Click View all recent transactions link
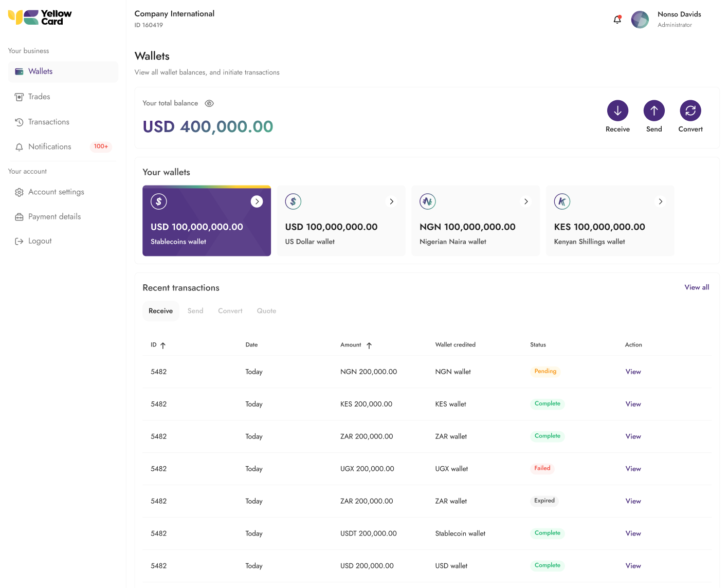This screenshot has height=588, width=728. pyautogui.click(x=697, y=287)
